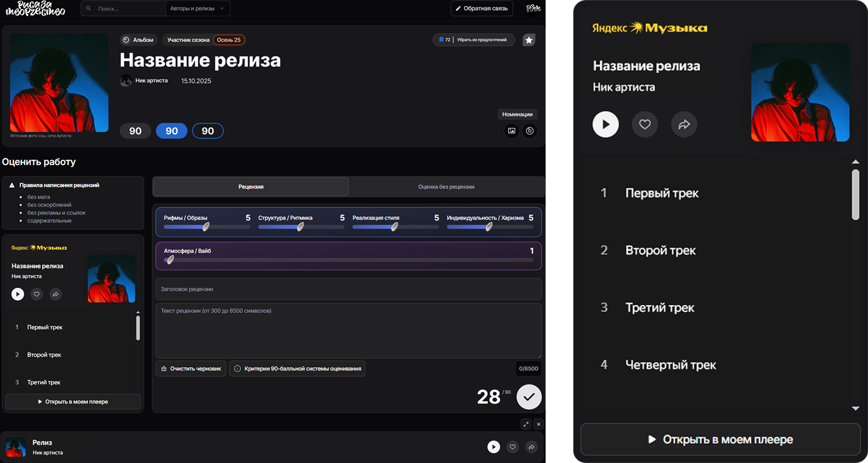
Task: Switch to the 'Оценка без рецензии' tab
Action: coord(446,187)
